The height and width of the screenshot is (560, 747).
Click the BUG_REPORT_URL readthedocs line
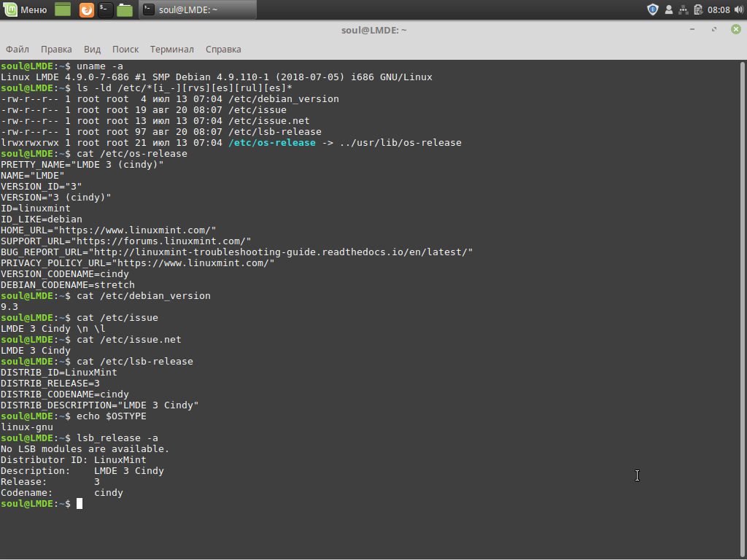[x=237, y=252]
